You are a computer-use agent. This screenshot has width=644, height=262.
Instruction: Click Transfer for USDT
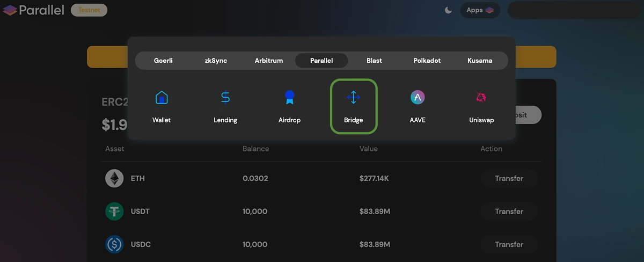point(509,212)
